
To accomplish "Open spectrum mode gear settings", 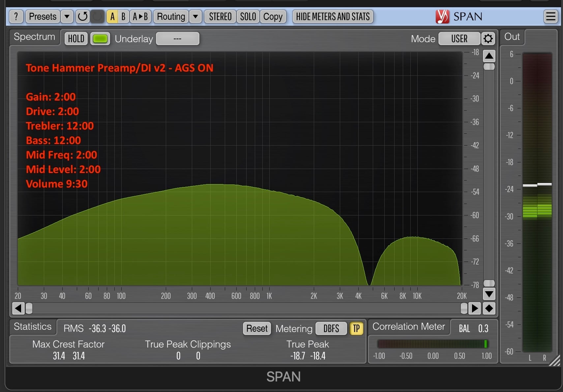I will point(488,39).
